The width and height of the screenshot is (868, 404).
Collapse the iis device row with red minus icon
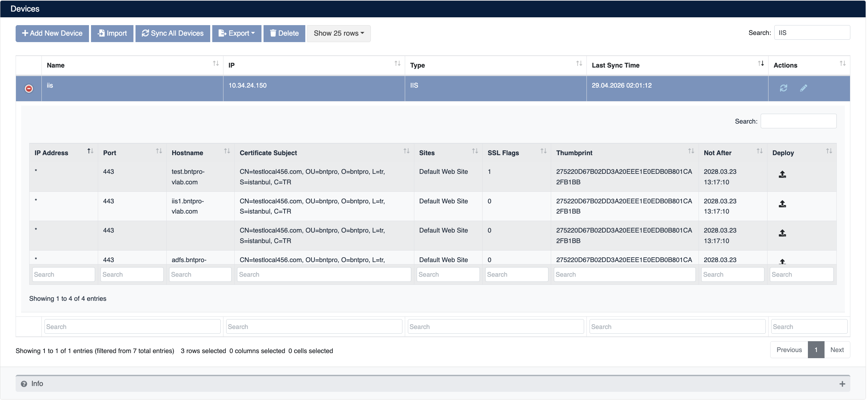29,89
